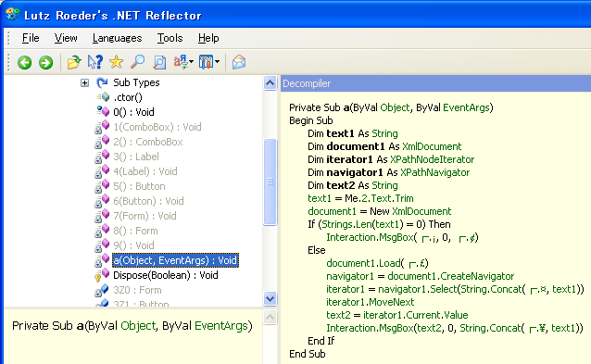Select a(Object, EventArgs) : Void method
591x364 pixels.
[x=175, y=260]
